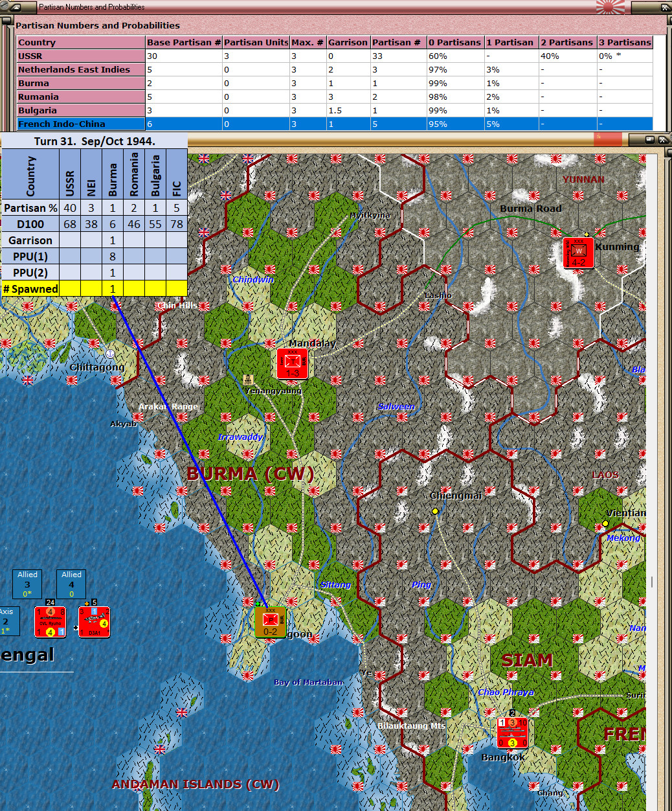Click USSR's 60% zero-partisans cell
This screenshot has height=811, width=672.
[x=455, y=56]
